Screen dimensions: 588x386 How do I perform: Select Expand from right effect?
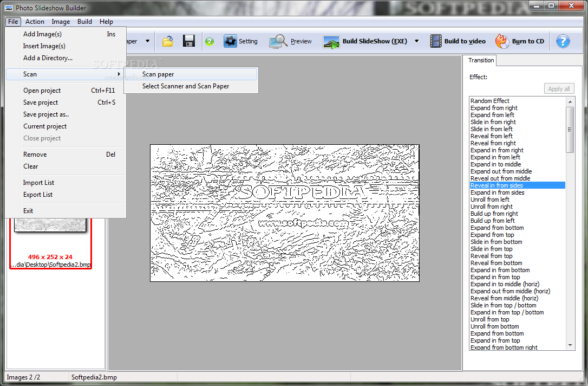(x=518, y=108)
